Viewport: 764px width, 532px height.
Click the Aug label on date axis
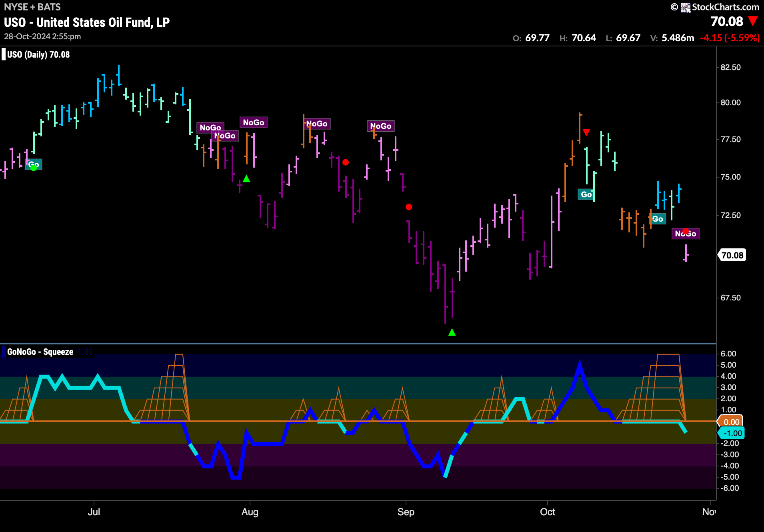(250, 512)
